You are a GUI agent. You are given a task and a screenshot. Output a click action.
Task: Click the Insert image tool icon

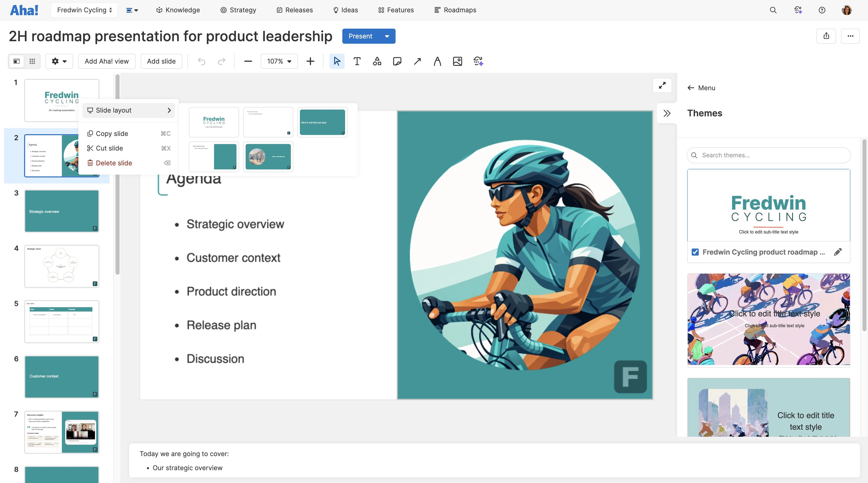[457, 61]
